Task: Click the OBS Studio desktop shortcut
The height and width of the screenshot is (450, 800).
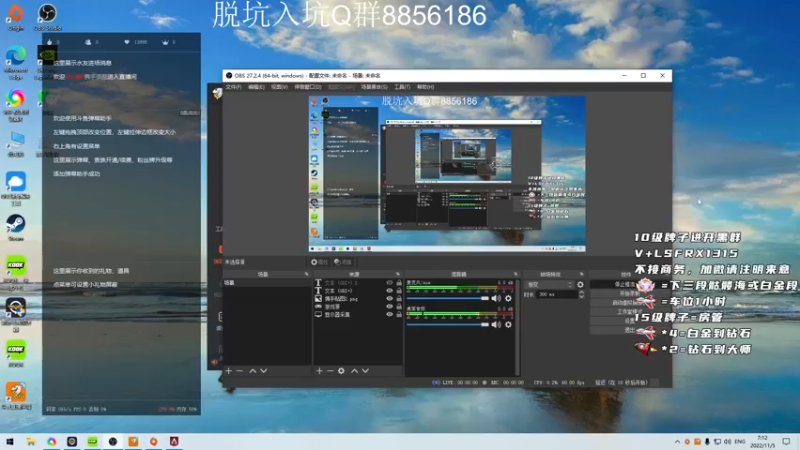Action: [x=47, y=17]
